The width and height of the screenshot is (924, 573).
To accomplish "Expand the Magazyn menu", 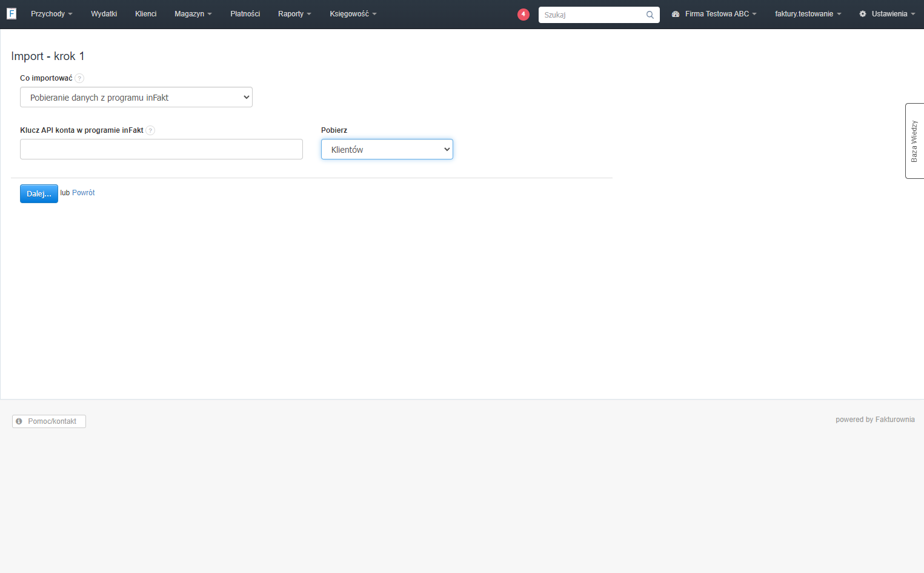I will tap(193, 14).
